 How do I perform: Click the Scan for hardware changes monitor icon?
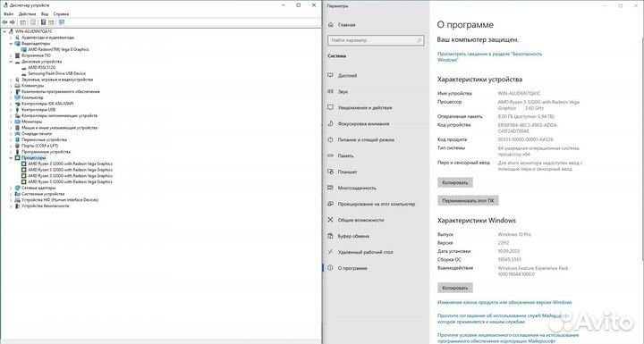(x=62, y=22)
